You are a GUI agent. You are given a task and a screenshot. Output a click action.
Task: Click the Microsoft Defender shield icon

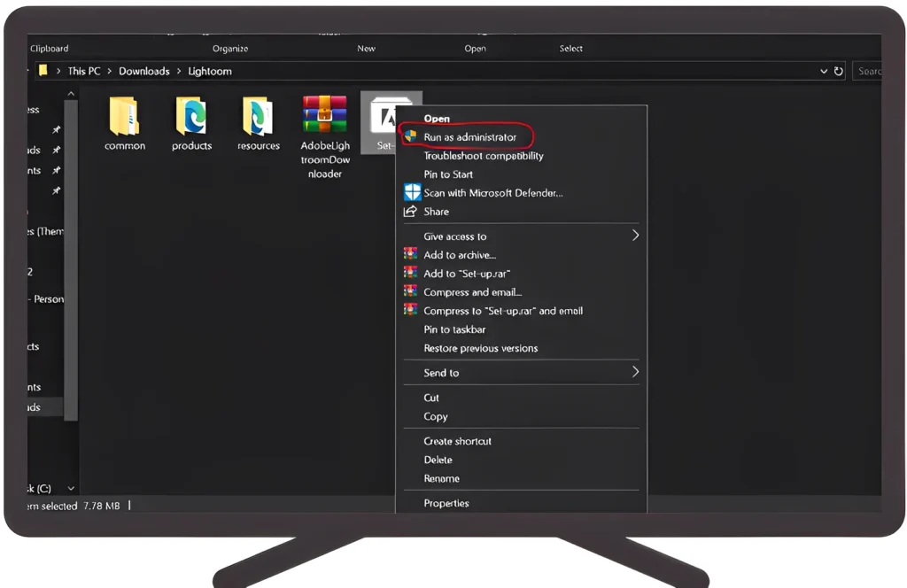(x=412, y=192)
